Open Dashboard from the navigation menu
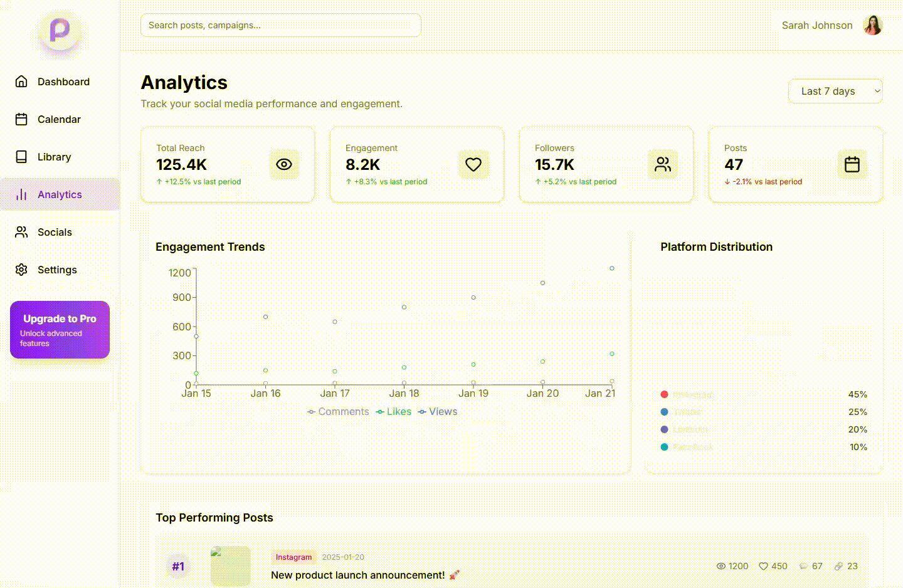The image size is (903, 588). 63,81
